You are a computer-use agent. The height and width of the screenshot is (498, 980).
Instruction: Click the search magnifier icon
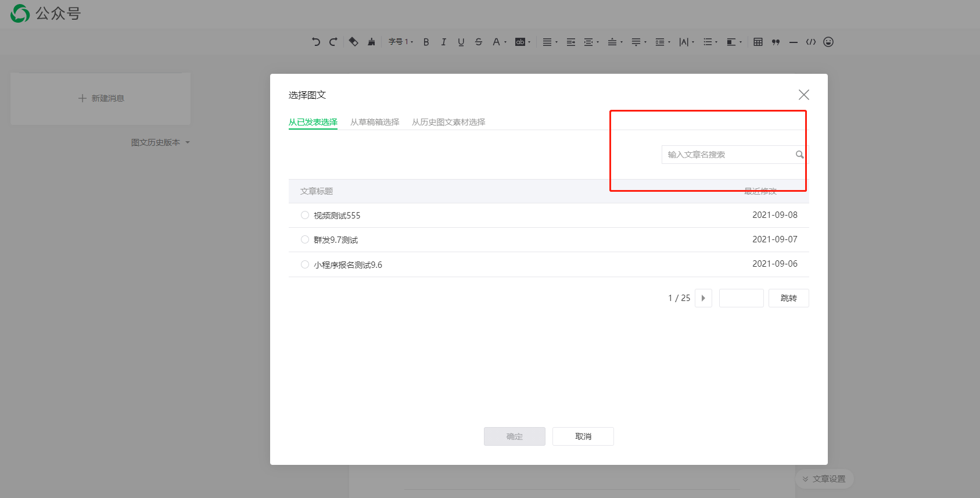800,155
